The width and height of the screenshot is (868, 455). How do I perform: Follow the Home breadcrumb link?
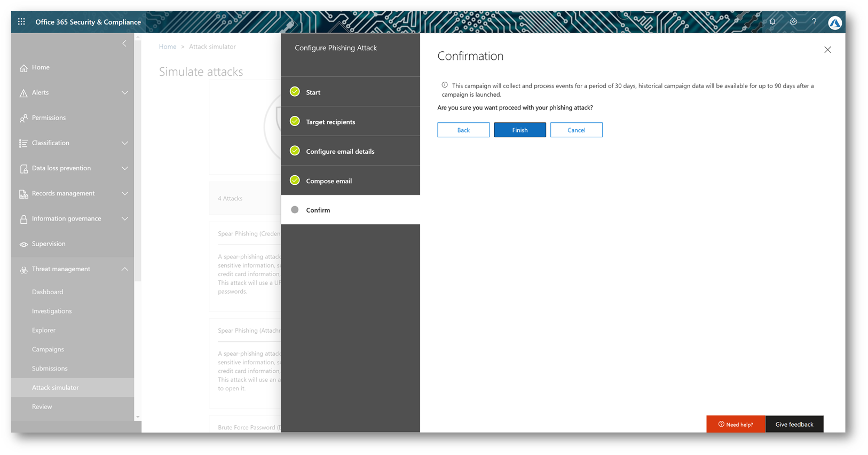[x=168, y=46]
